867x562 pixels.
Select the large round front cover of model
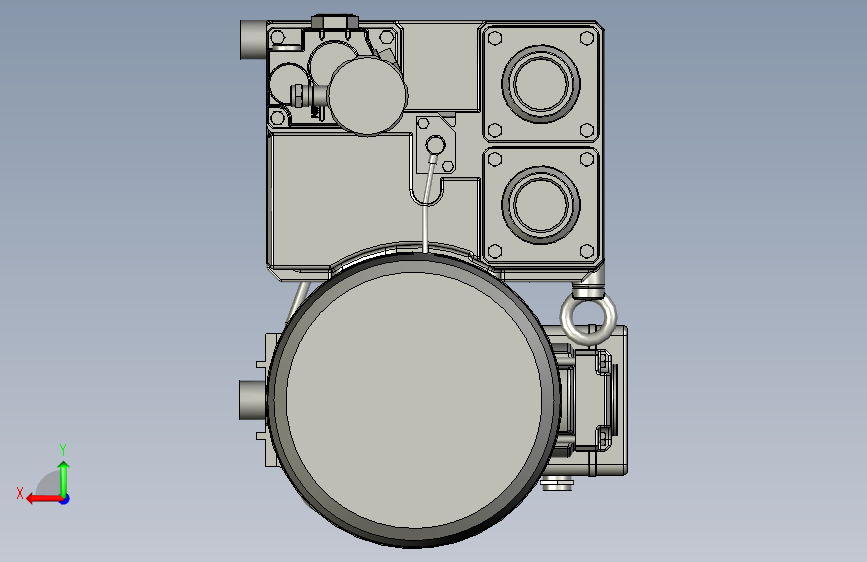click(x=414, y=398)
